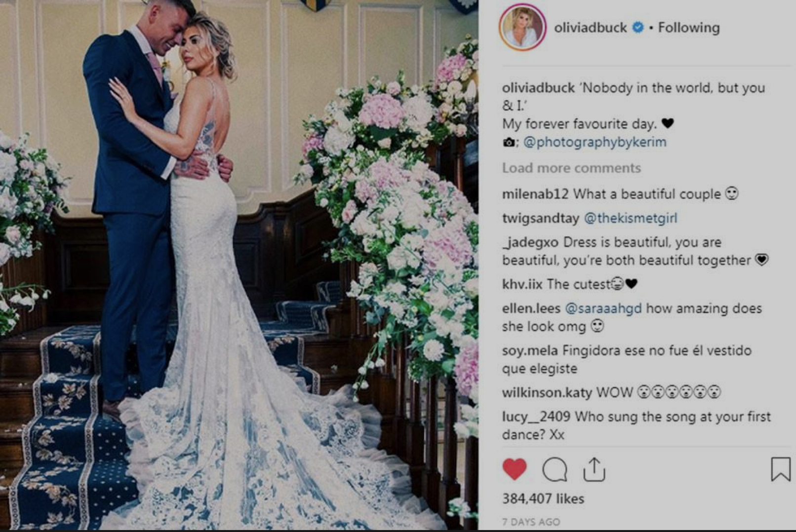Click the blue verified badge

click(x=638, y=28)
